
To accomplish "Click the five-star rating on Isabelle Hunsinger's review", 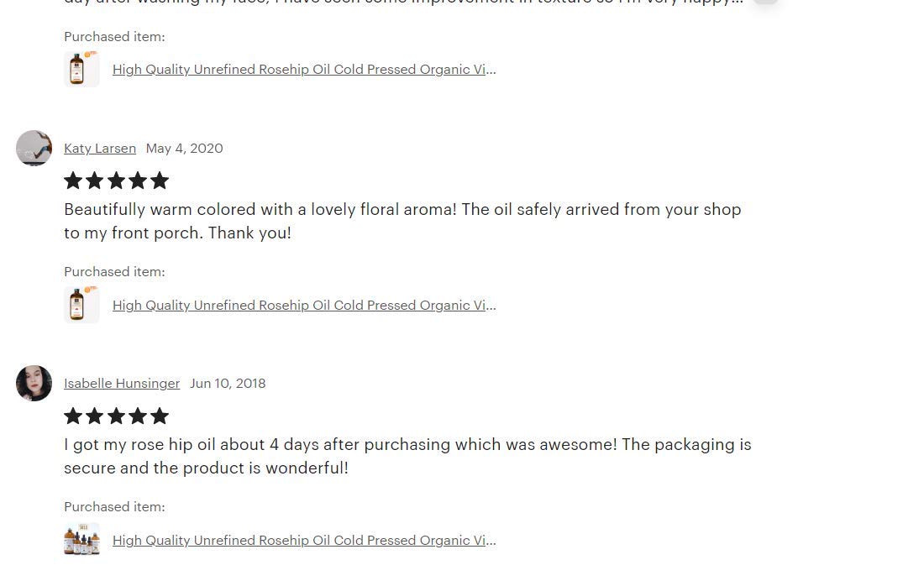I will [117, 416].
